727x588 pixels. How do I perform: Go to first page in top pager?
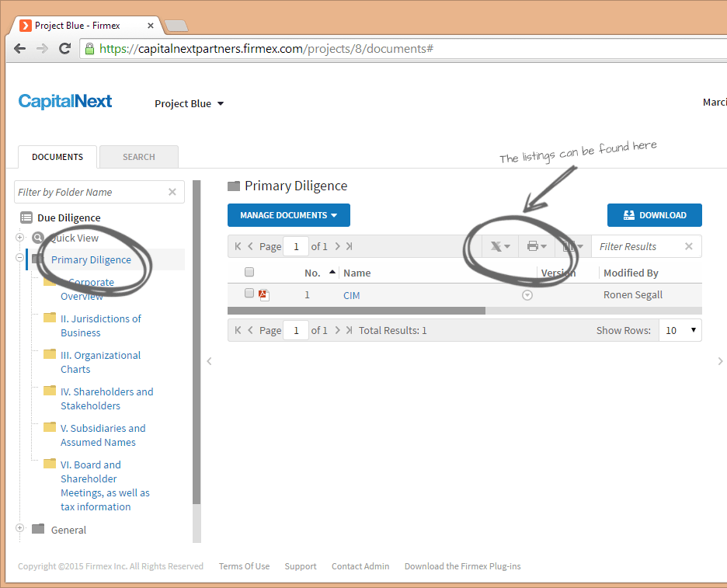238,246
